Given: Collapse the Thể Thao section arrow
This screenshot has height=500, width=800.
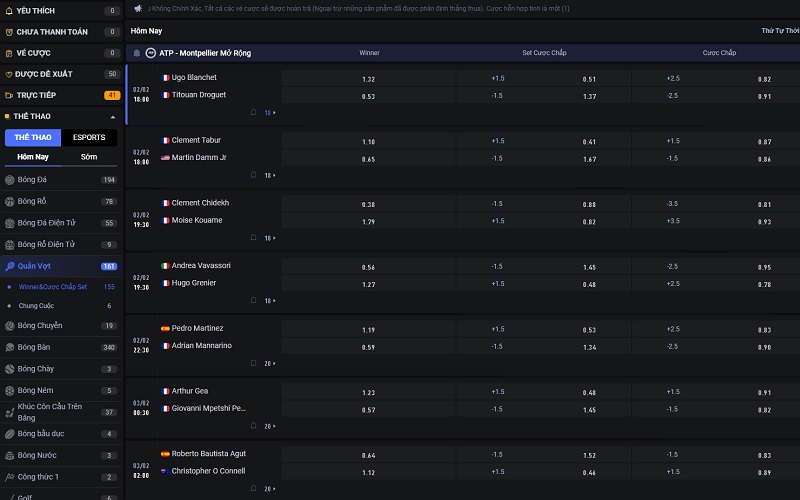Looking at the screenshot, I should pos(112,117).
